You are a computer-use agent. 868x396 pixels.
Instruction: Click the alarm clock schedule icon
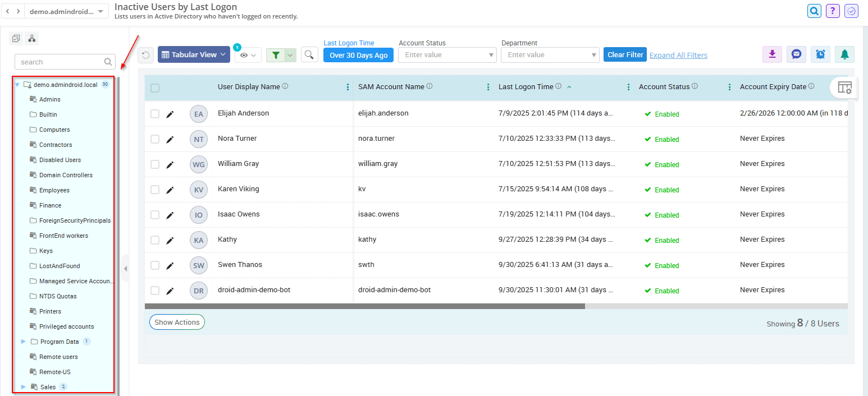(x=820, y=54)
